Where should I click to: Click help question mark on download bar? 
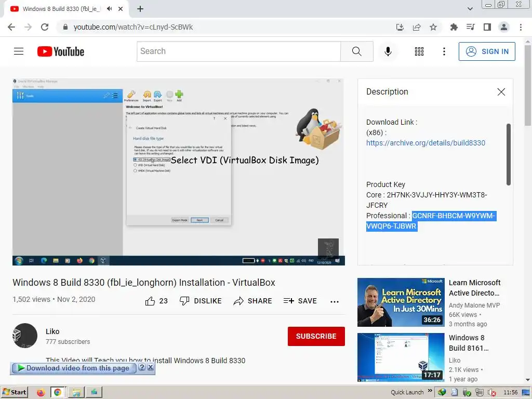142,367
